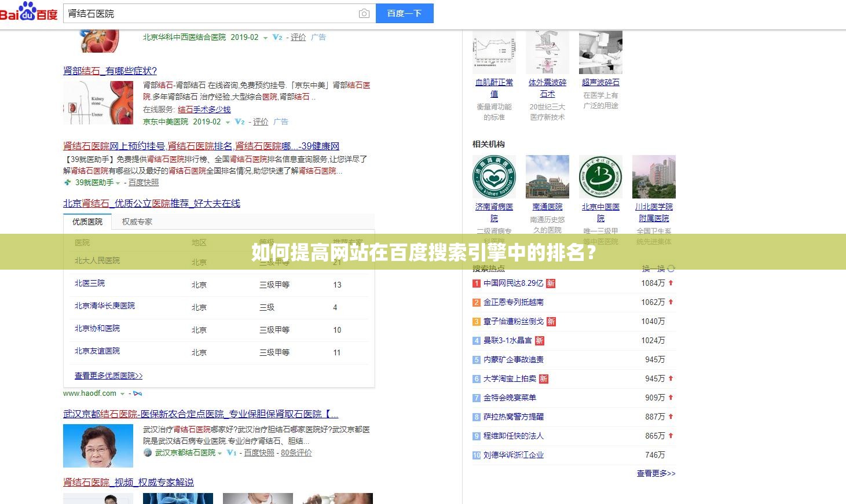The height and width of the screenshot is (504, 846).
Task: Click the 1084万 search count
Action: tap(653, 283)
